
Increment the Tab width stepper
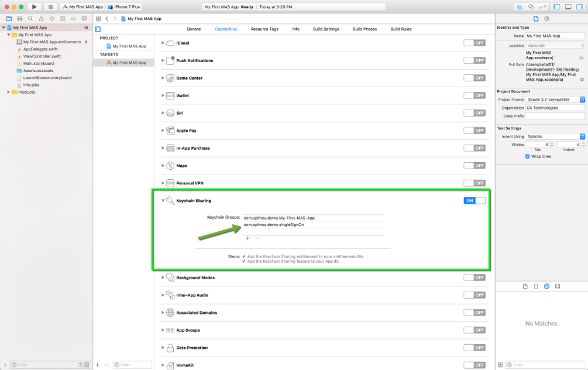click(x=552, y=143)
